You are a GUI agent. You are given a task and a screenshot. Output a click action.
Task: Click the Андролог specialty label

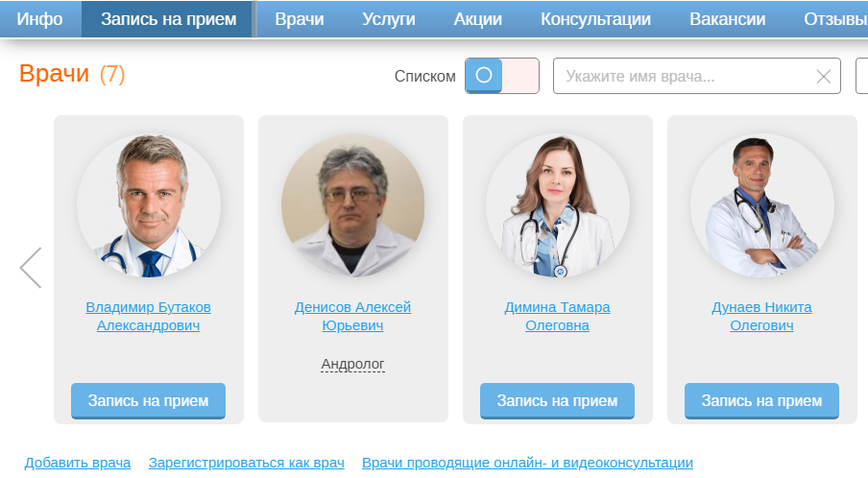coord(352,364)
